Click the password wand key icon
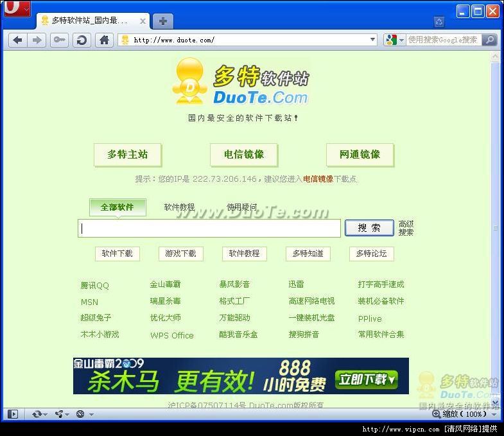 pyautogui.click(x=59, y=40)
